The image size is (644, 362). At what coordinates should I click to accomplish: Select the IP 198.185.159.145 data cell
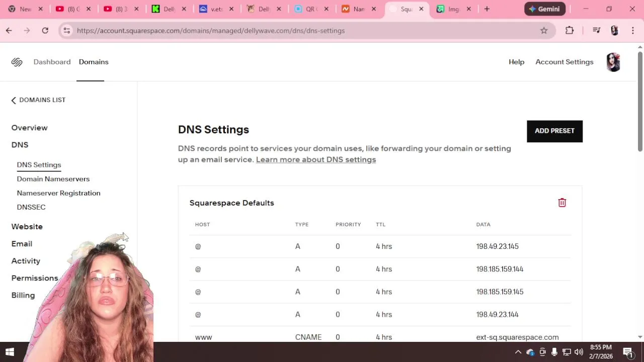[x=500, y=292]
